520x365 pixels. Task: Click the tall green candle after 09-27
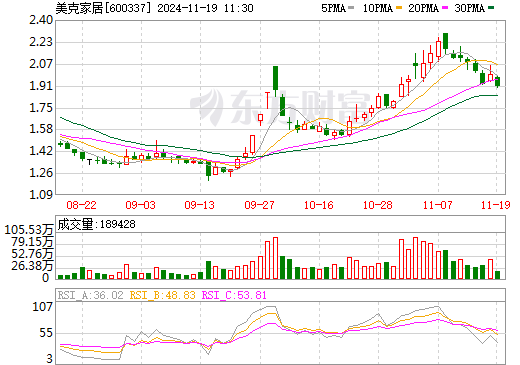275,78
